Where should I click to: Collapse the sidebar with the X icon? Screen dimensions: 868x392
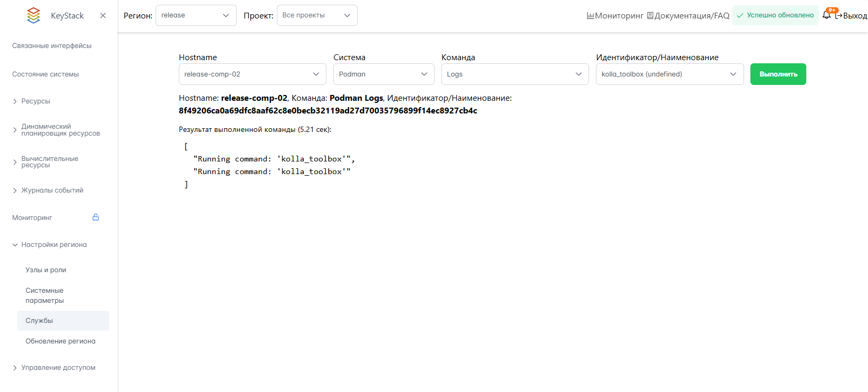tap(103, 15)
